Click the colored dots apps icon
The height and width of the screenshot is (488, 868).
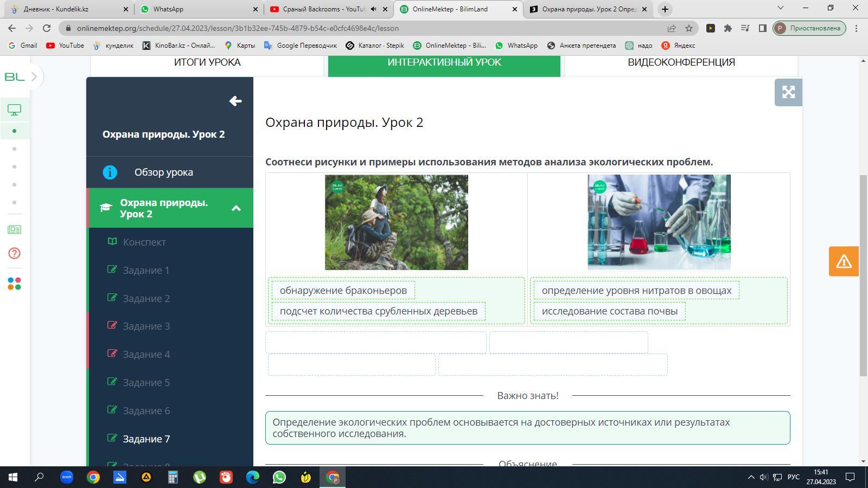[15, 284]
